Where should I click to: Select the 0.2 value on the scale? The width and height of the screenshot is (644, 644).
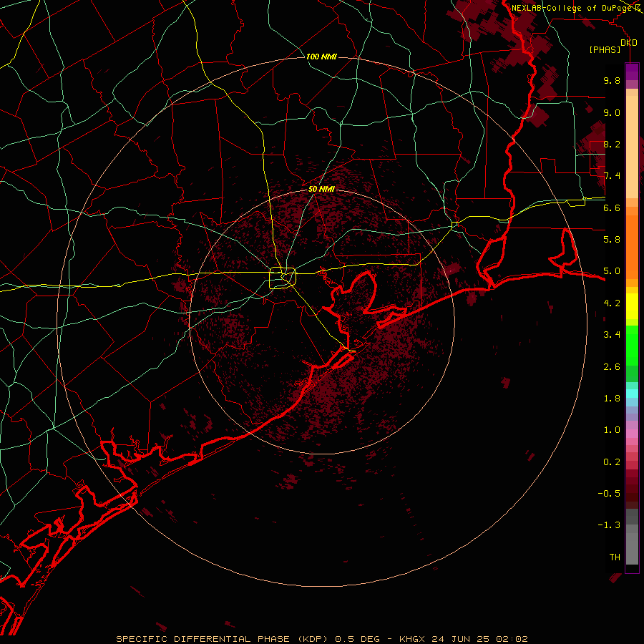tap(612, 462)
